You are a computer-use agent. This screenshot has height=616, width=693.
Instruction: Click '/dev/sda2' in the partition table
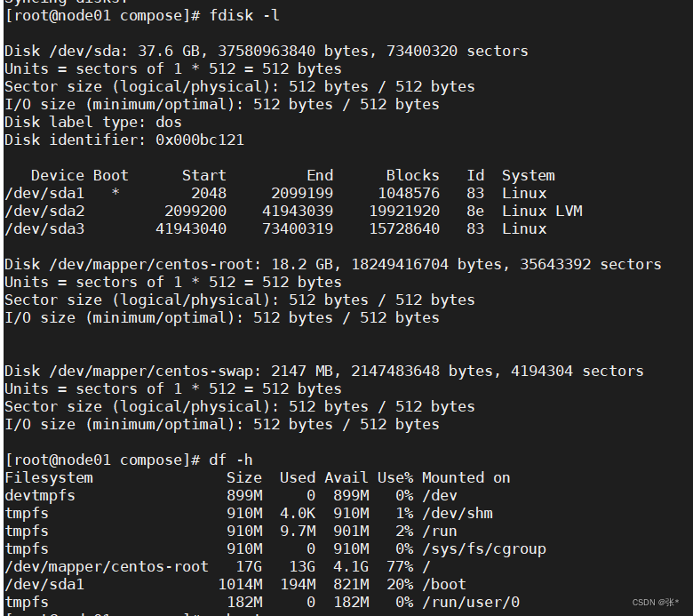[44, 211]
